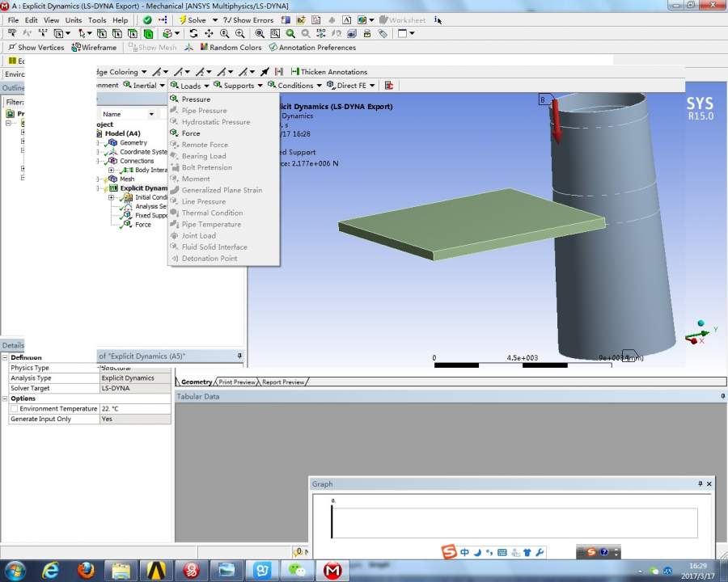Open the Supports dropdown menu

pos(239,86)
